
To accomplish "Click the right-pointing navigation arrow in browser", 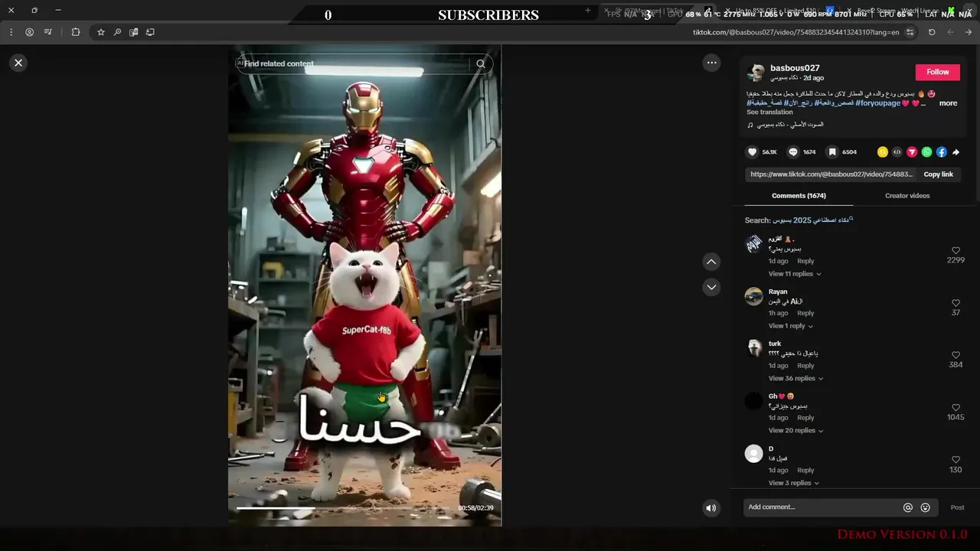I will 969,32.
